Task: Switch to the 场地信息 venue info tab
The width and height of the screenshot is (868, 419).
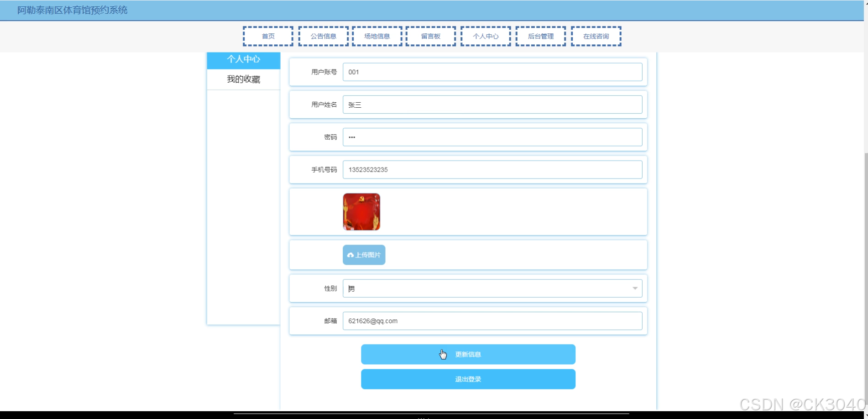Action: tap(377, 36)
